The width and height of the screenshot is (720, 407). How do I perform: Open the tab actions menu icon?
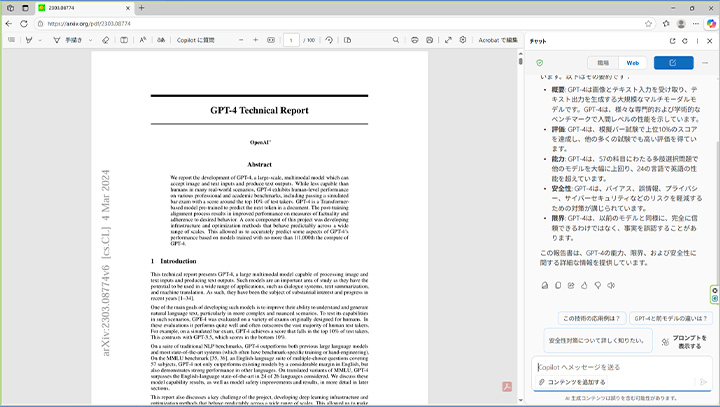coord(25,8)
